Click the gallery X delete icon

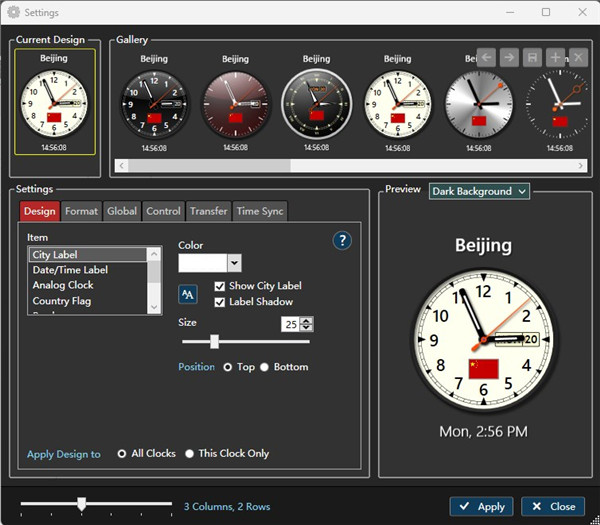click(577, 58)
